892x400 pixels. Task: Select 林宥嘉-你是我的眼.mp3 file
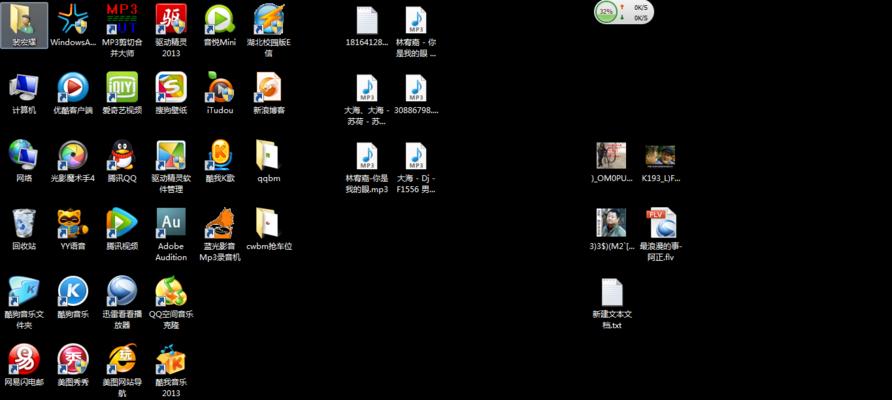click(x=367, y=167)
